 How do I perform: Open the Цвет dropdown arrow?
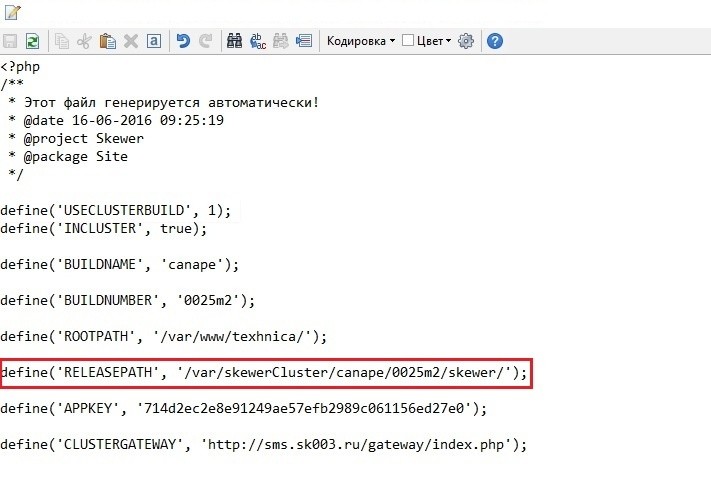tap(449, 41)
